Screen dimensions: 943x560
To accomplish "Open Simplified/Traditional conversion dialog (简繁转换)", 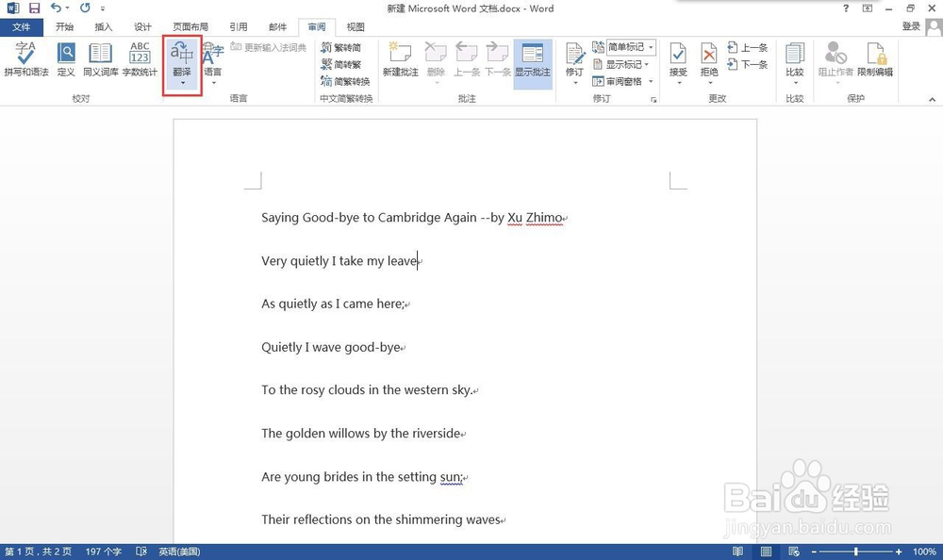I will 345,81.
